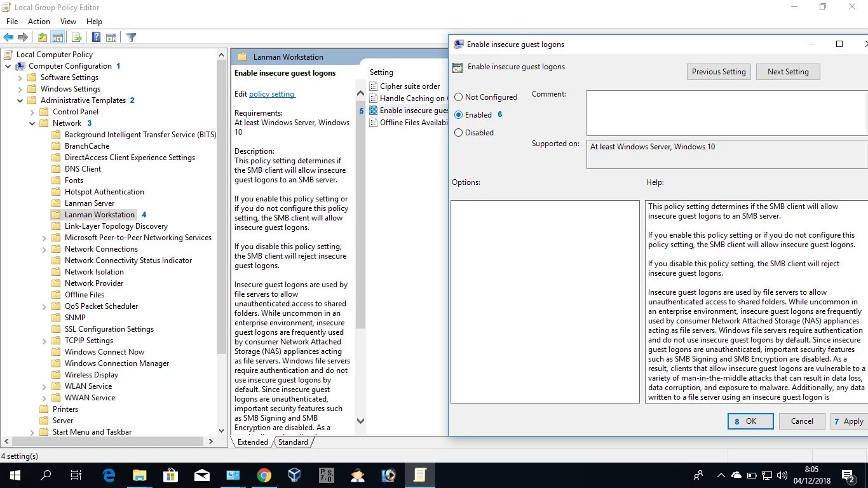Image resolution: width=868 pixels, height=488 pixels.
Task: Collapse the Network tree node
Action: click(32, 123)
